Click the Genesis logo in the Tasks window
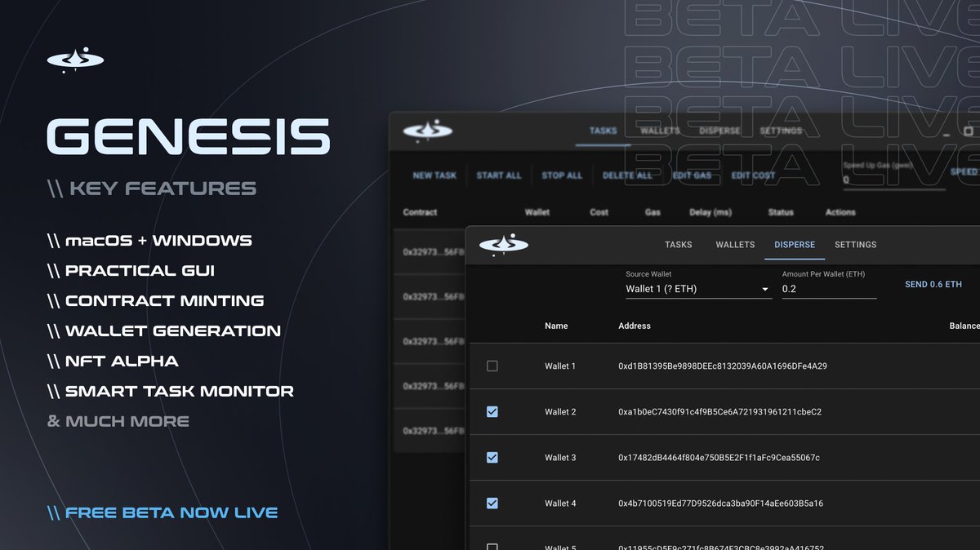The width and height of the screenshot is (980, 550). [427, 131]
